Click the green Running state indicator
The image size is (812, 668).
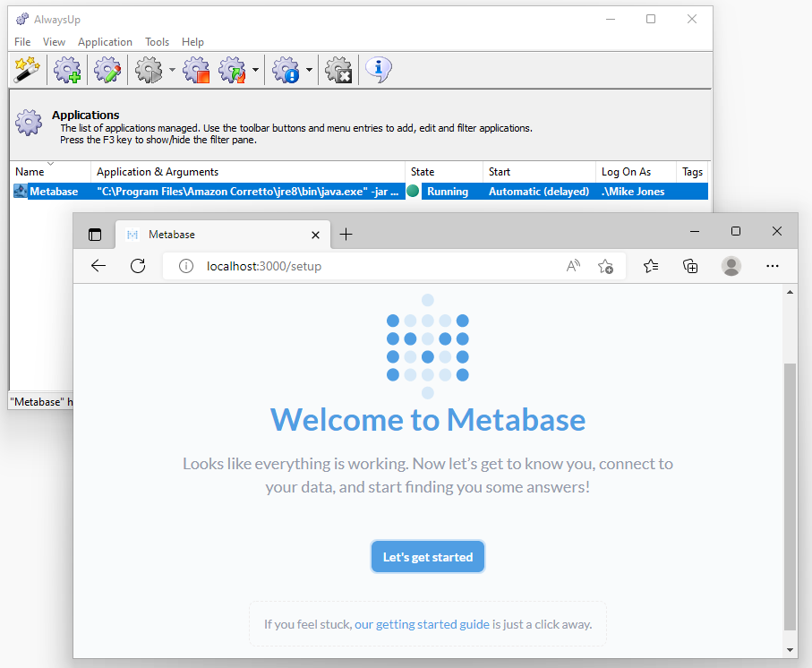413,191
